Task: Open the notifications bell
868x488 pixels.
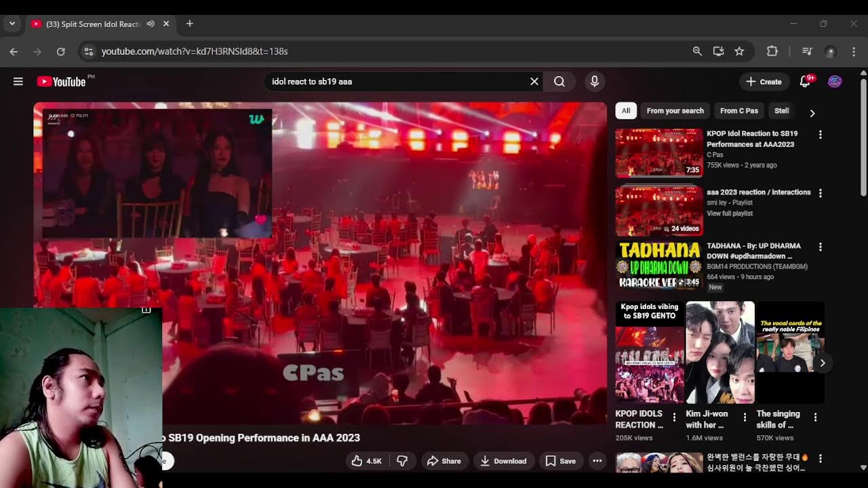Action: click(805, 81)
